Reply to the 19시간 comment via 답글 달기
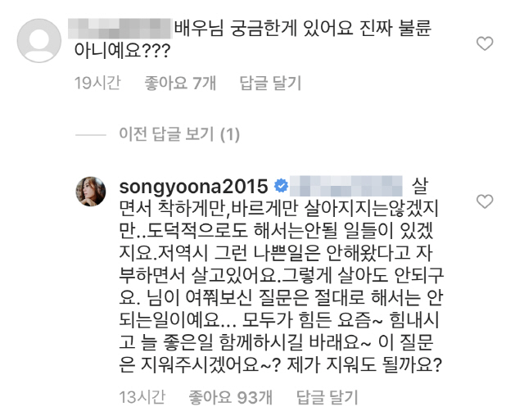The width and height of the screenshot is (524, 420). click(270, 83)
